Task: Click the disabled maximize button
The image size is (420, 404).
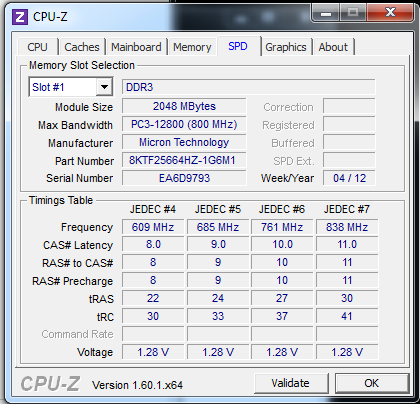Action: (353, 13)
